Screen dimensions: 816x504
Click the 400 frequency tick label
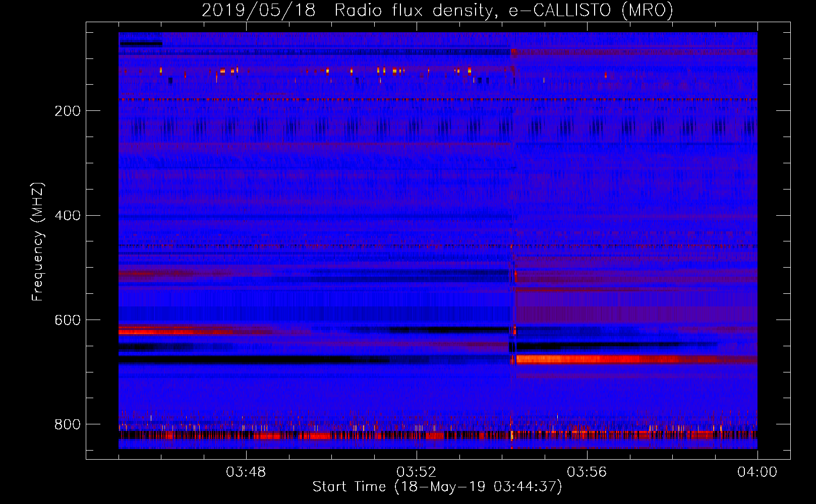tap(68, 216)
